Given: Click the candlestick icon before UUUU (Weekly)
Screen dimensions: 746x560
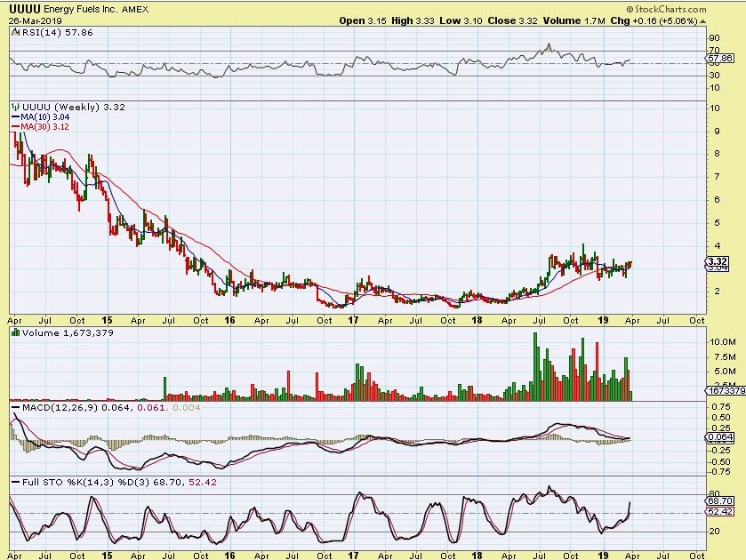Looking at the screenshot, I should 15,107.
